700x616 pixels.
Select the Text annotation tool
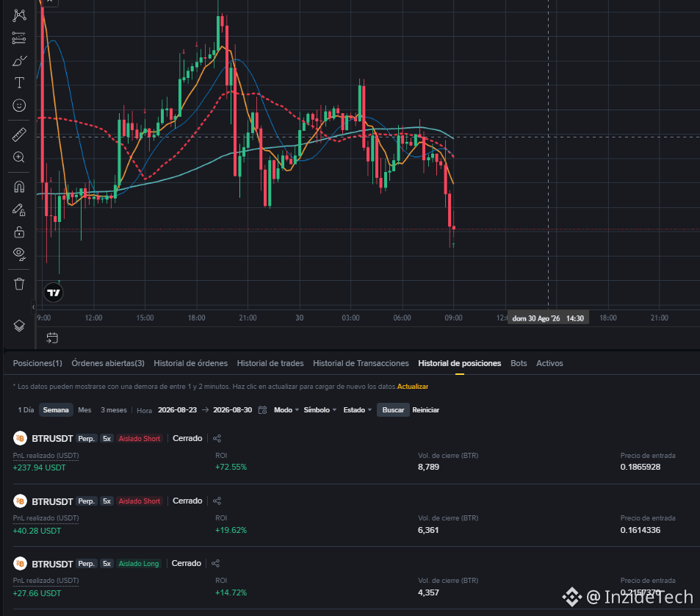click(x=19, y=82)
